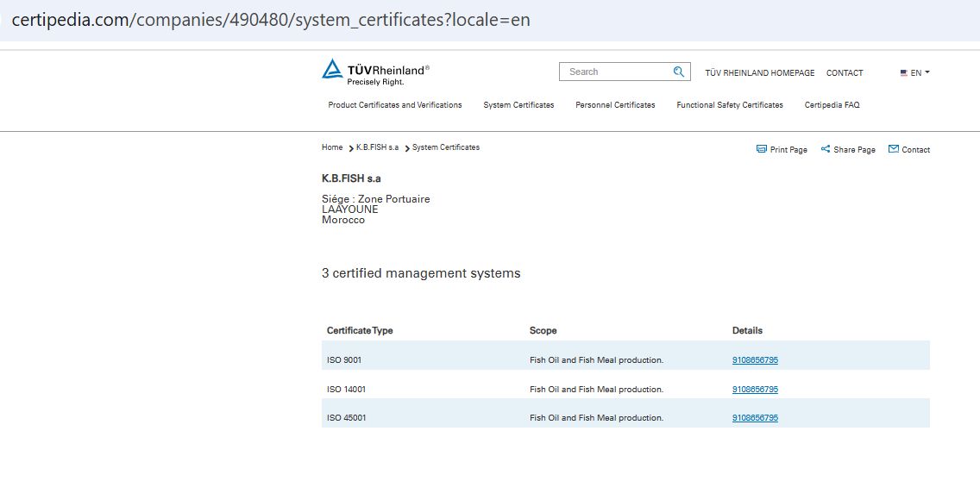The image size is (980, 481).
Task: Go to Home breadcrumb
Action: click(332, 147)
